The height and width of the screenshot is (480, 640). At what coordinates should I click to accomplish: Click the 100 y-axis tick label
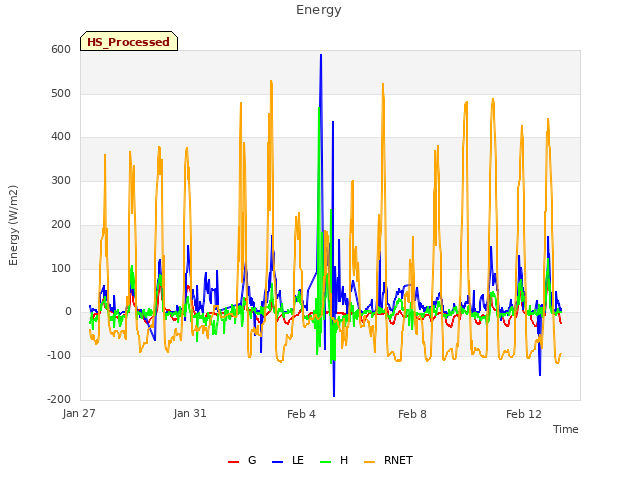(61, 268)
